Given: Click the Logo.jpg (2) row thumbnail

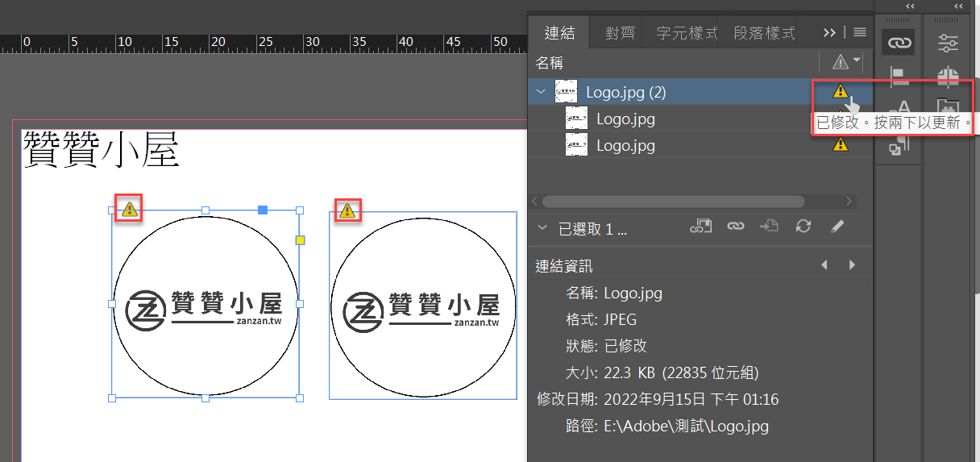Looking at the screenshot, I should coord(566,92).
